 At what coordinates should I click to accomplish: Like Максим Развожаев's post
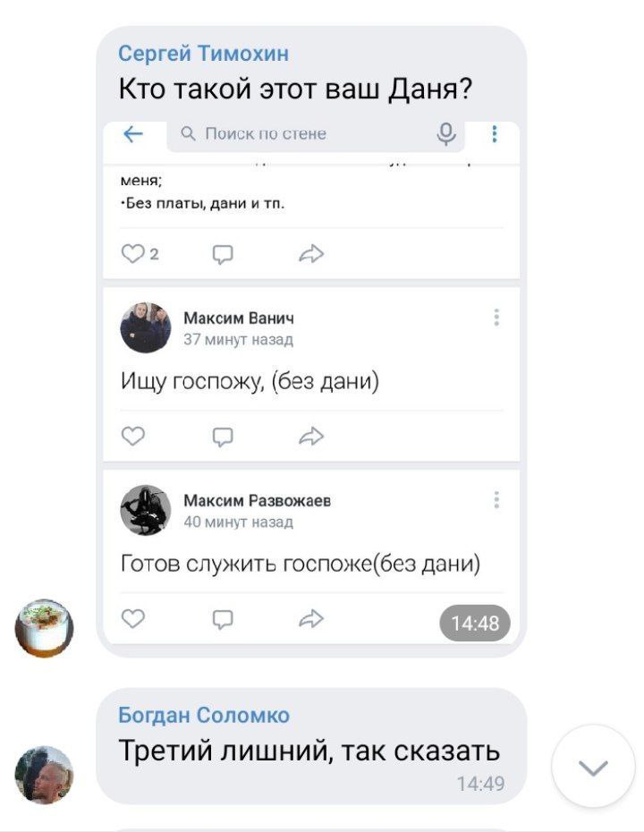point(132,619)
